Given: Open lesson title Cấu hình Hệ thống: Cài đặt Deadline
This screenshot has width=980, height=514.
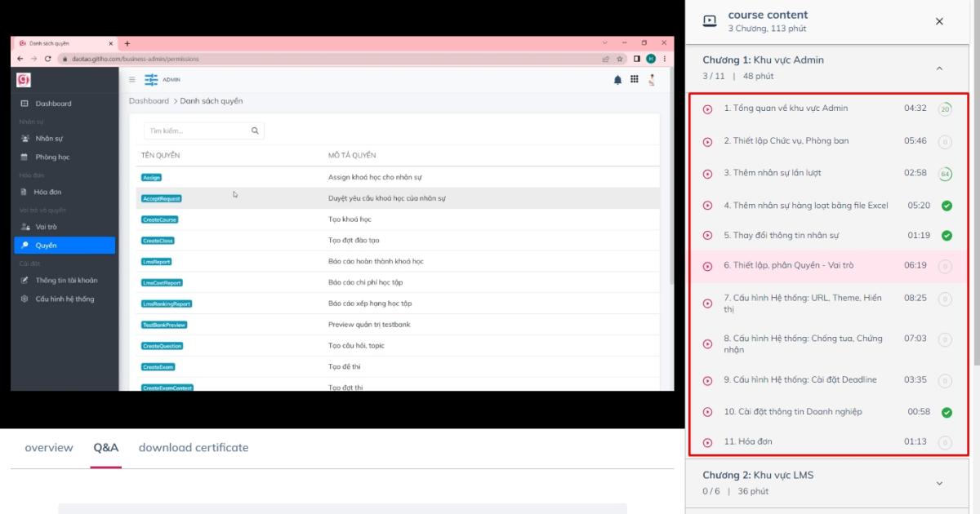Looking at the screenshot, I should [x=800, y=380].
